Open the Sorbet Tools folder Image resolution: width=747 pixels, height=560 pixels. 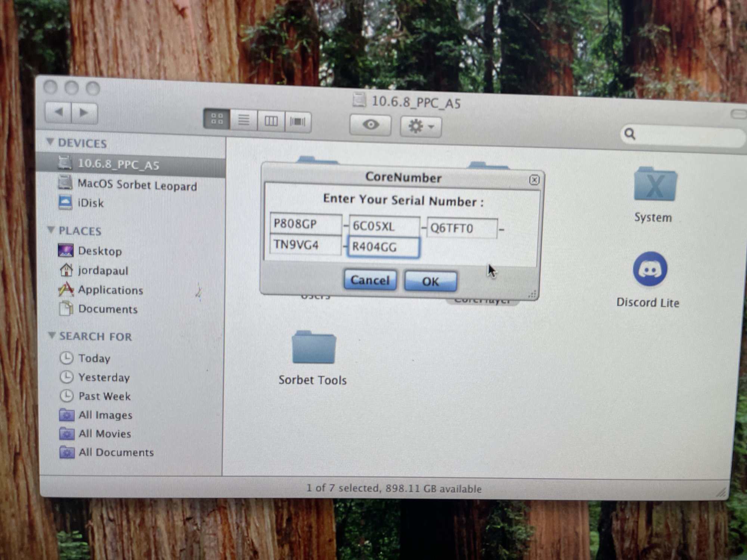(x=313, y=348)
